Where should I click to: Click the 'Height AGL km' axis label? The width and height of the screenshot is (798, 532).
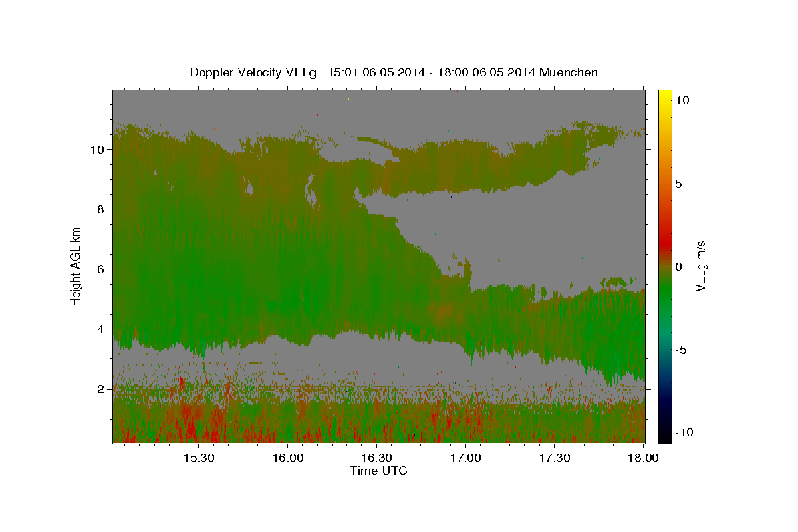[x=76, y=266]
